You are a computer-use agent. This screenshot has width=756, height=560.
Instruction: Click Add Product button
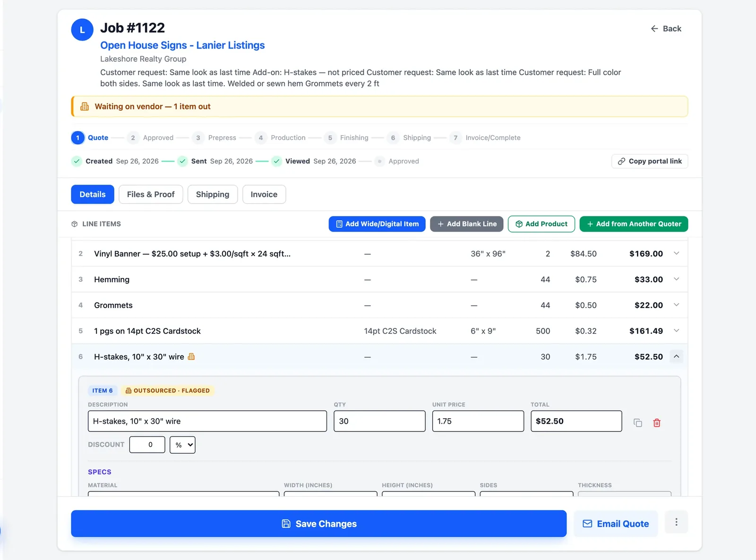[541, 224]
